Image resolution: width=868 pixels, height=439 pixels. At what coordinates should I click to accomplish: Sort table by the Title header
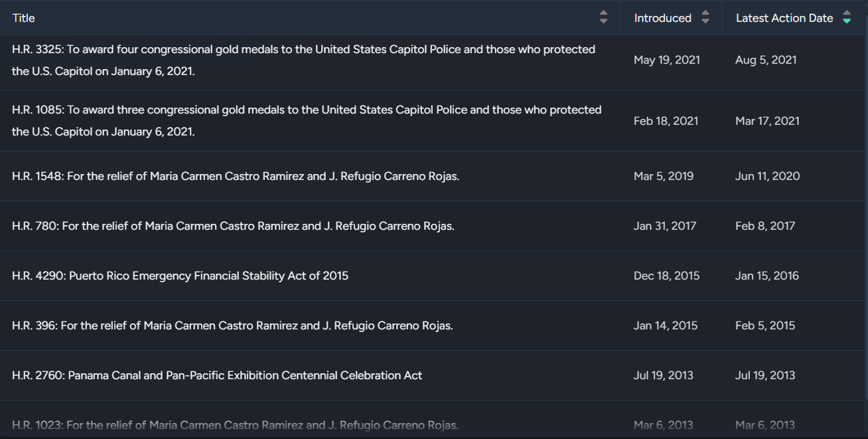[x=24, y=18]
